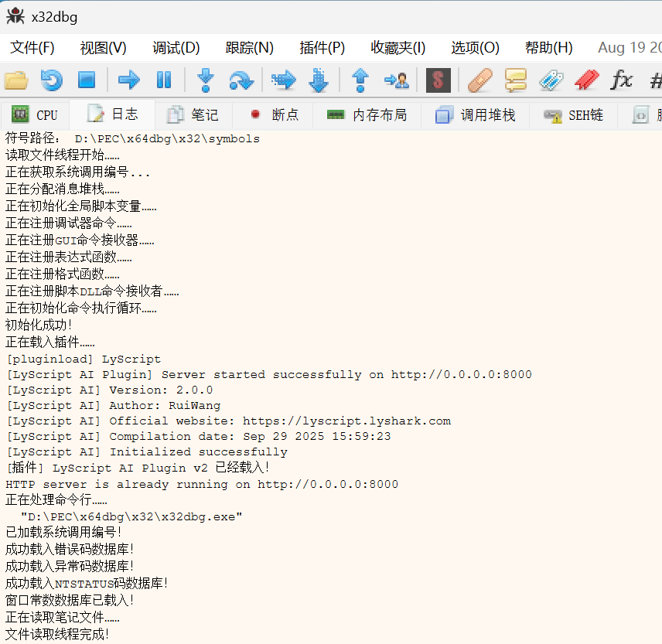This screenshot has height=644, width=662.
Task: Click log line '读取文件线程开始'
Action: [x=62, y=155]
